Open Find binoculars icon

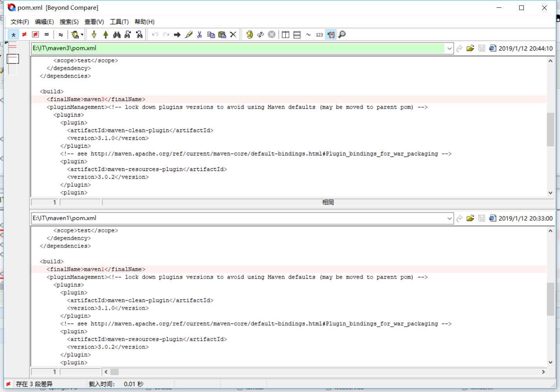pos(117,35)
